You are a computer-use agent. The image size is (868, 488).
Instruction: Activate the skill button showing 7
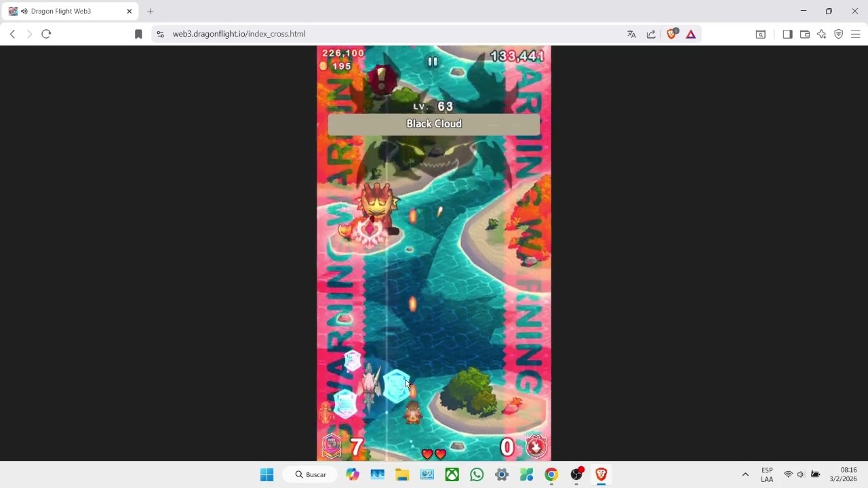(332, 445)
